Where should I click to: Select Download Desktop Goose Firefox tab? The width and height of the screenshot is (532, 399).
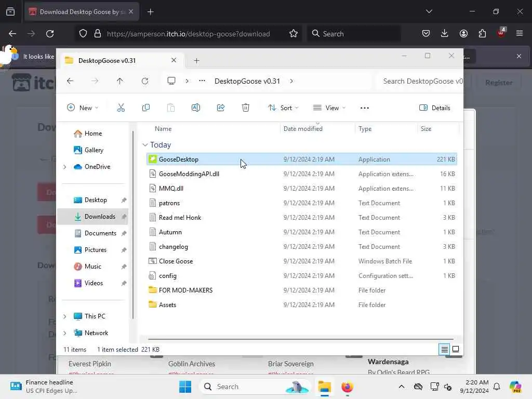click(x=82, y=12)
